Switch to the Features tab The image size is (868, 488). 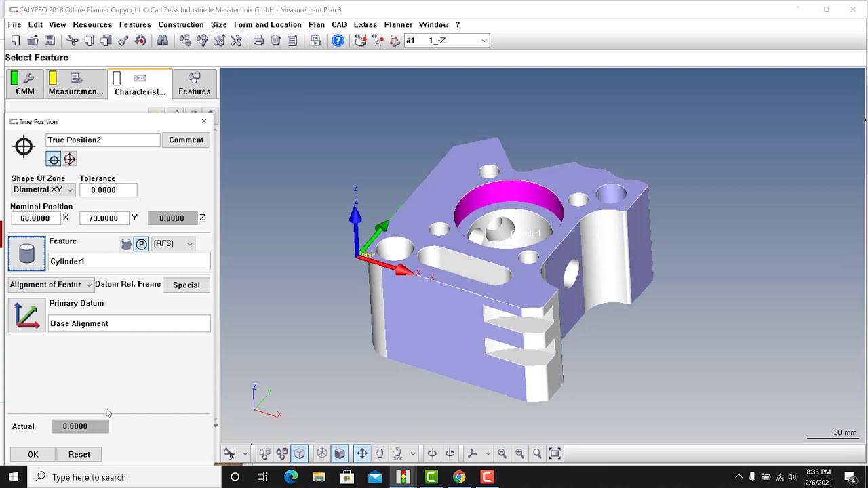click(195, 83)
